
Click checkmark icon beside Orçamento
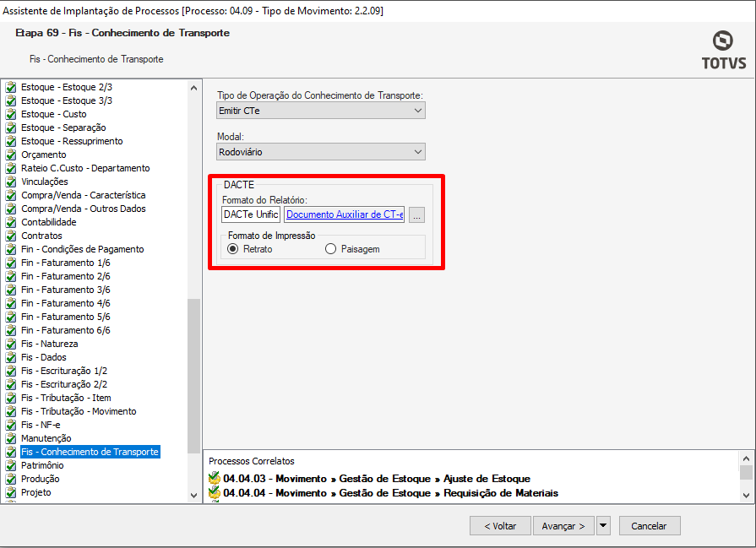tap(11, 155)
